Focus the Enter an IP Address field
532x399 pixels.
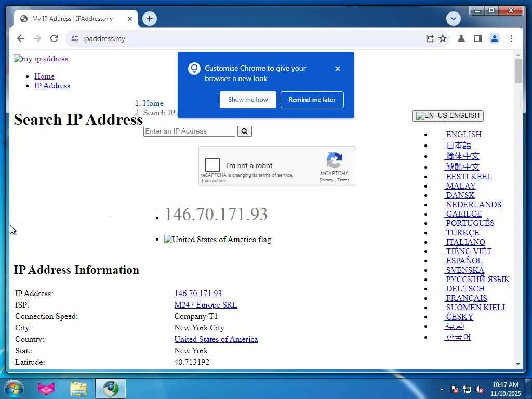click(x=189, y=131)
